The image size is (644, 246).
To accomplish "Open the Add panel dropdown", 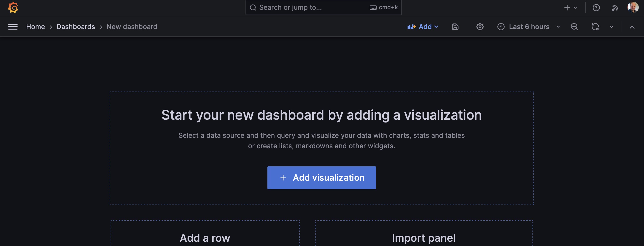I will [x=423, y=27].
